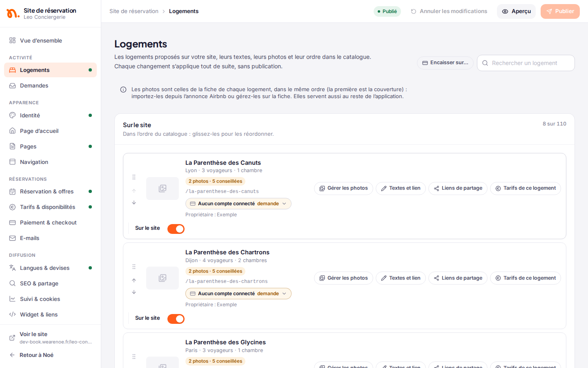Image resolution: width=588 pixels, height=368 pixels.
Task: Click the Rechercher un logement search field
Action: pos(526,63)
